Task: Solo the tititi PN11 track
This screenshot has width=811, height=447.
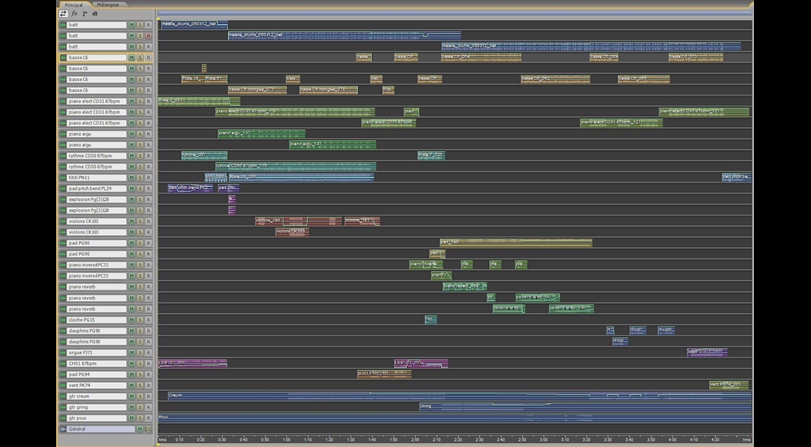Action: (x=141, y=177)
